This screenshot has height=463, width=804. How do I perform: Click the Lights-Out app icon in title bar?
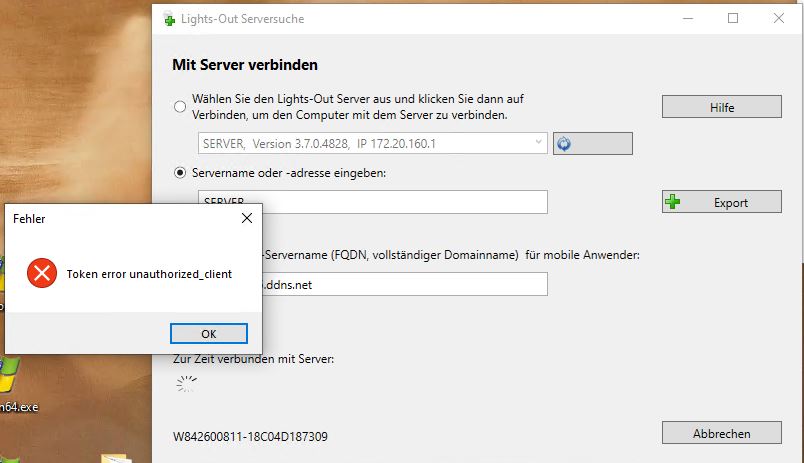pyautogui.click(x=169, y=19)
